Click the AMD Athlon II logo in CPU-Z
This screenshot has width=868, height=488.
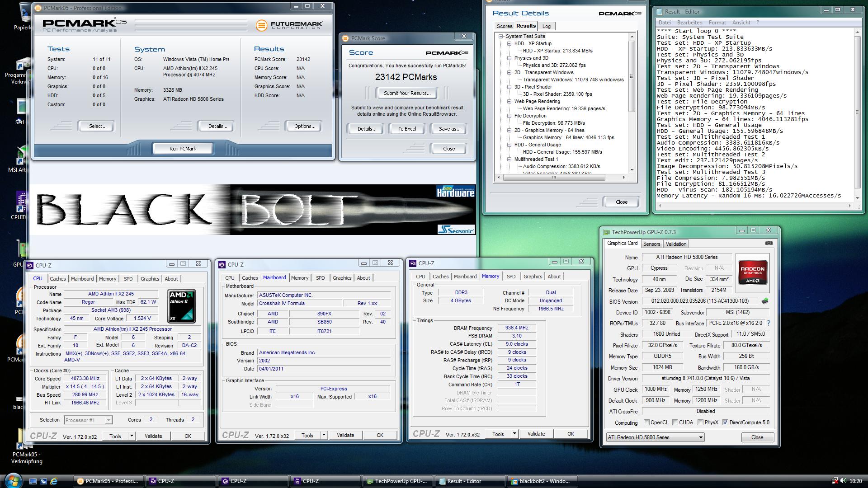(181, 306)
